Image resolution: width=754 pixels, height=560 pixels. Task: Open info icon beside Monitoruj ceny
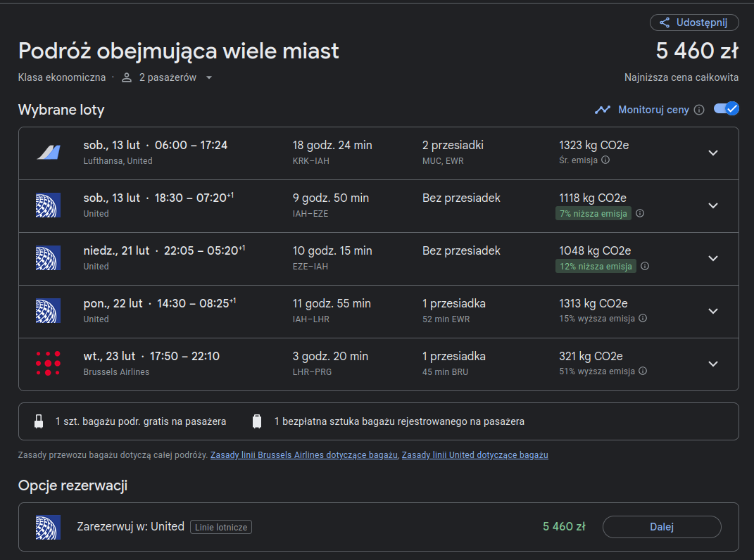pyautogui.click(x=699, y=110)
